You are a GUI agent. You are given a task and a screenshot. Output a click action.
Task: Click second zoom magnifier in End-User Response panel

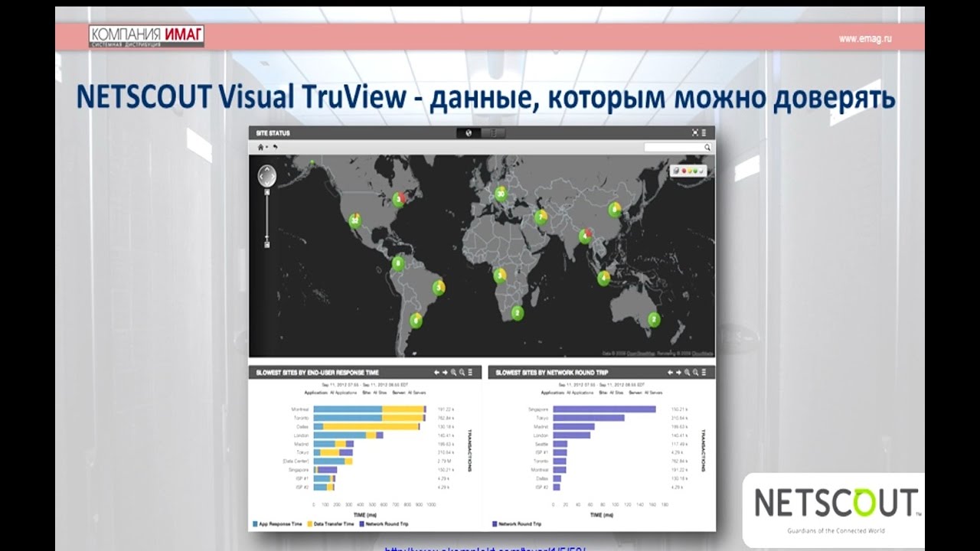point(462,372)
